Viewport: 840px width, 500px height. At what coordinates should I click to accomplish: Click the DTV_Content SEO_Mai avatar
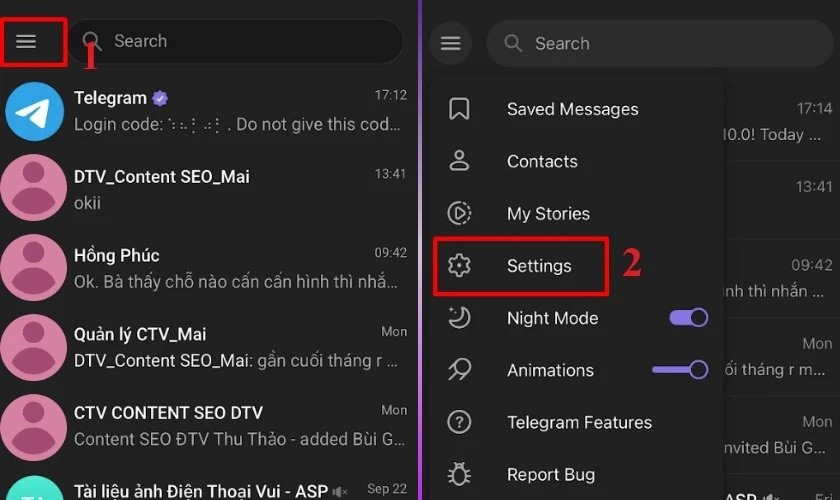pos(34,188)
